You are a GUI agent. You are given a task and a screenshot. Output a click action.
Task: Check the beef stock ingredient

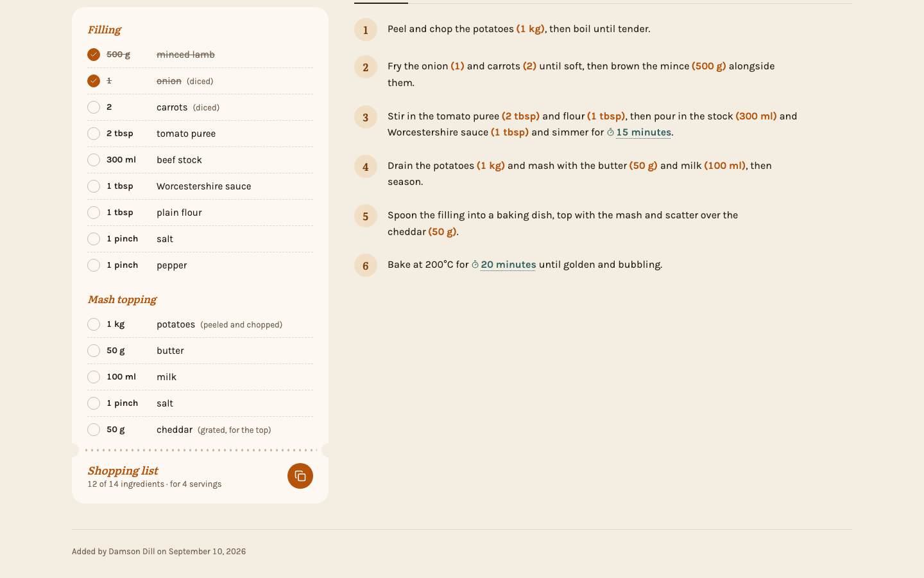coord(94,160)
